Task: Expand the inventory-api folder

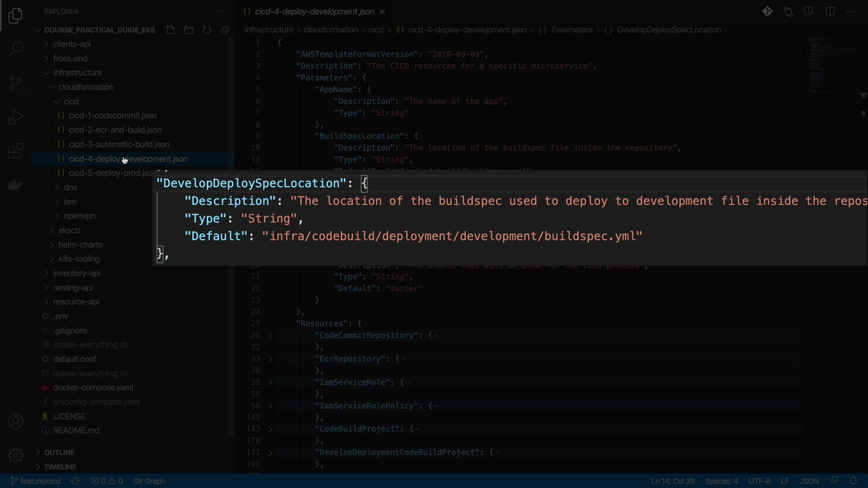Action: pos(77,273)
